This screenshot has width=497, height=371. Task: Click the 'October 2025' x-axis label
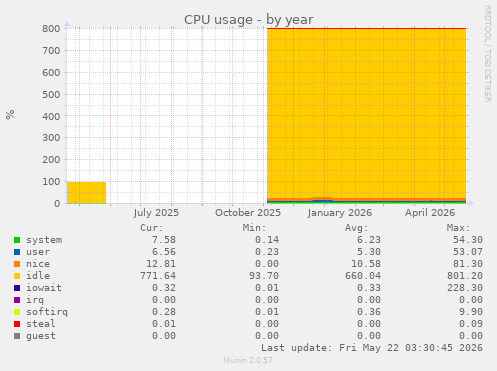click(248, 213)
